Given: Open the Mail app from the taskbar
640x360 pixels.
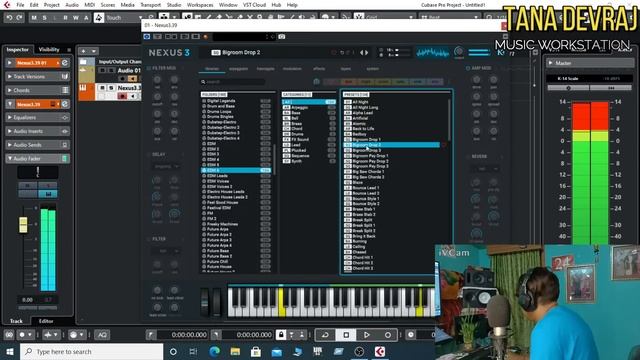Looking at the screenshot, I should [x=277, y=351].
